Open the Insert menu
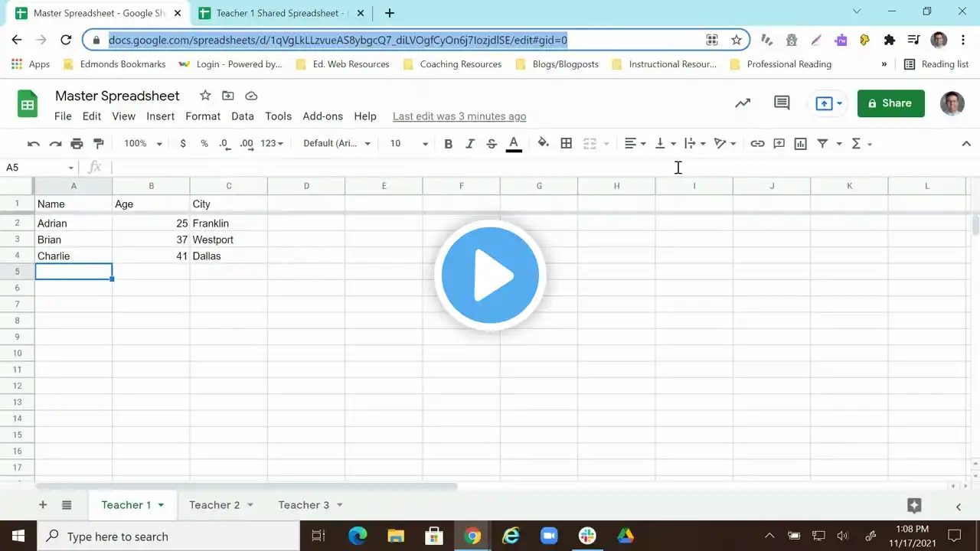Screen dimensions: 980x551 coord(160,116)
